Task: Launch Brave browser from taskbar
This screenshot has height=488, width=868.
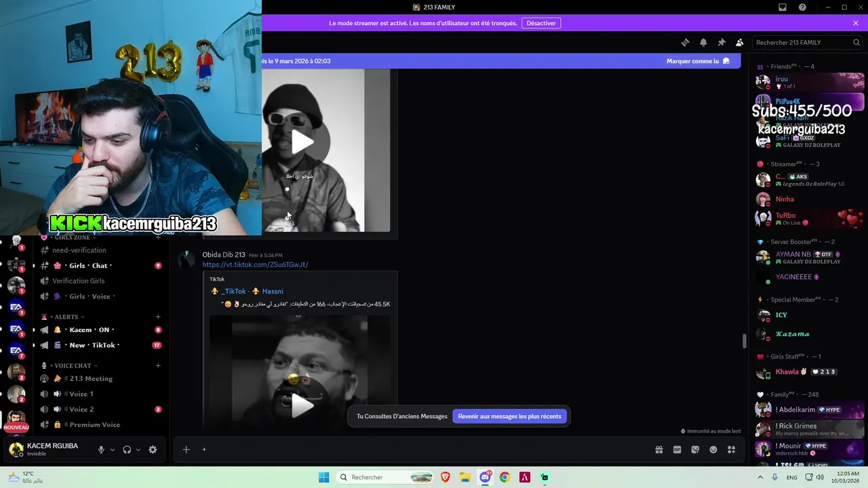Action: click(x=445, y=477)
